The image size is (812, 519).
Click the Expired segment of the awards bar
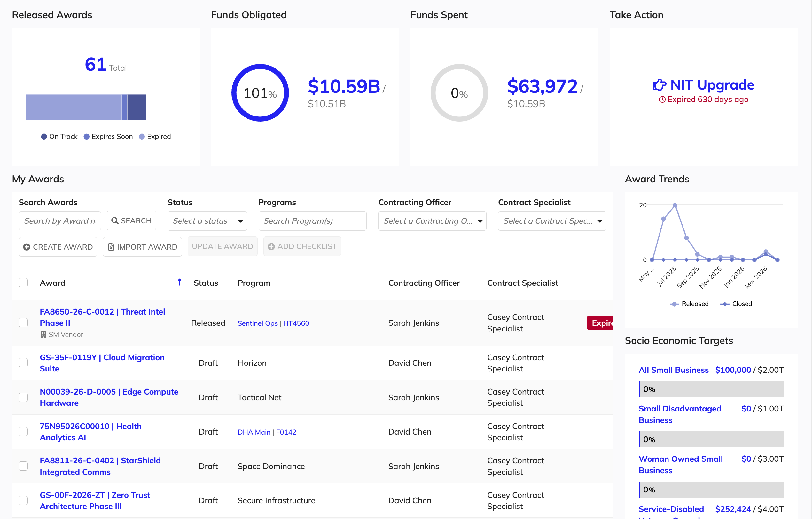[74, 107]
